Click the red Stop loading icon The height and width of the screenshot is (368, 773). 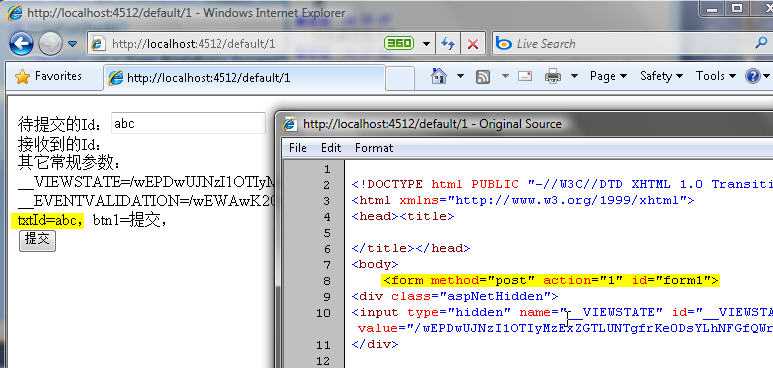point(473,44)
